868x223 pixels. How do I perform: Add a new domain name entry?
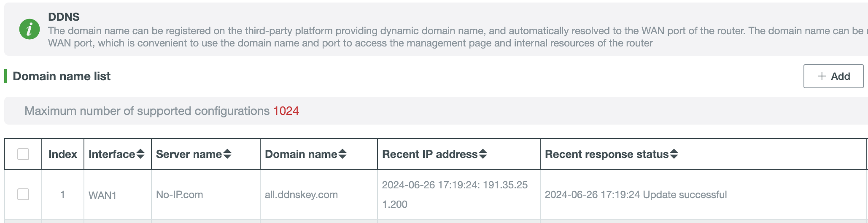833,76
